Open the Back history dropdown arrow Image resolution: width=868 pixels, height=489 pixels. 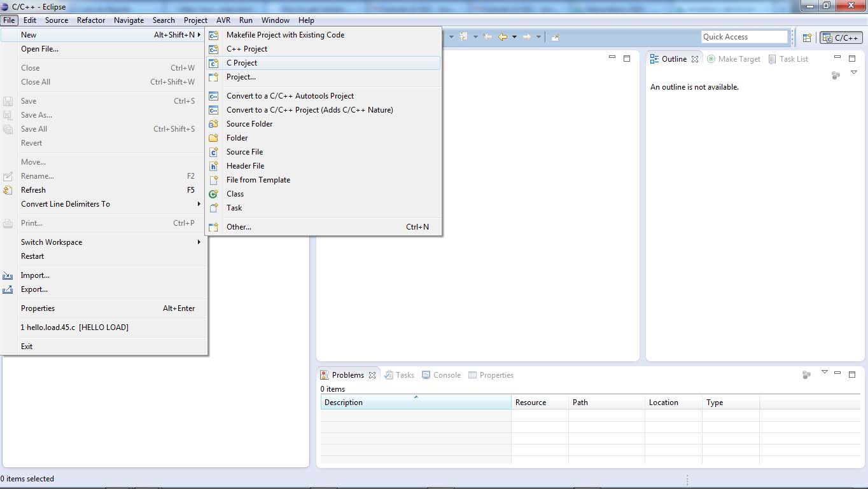514,37
